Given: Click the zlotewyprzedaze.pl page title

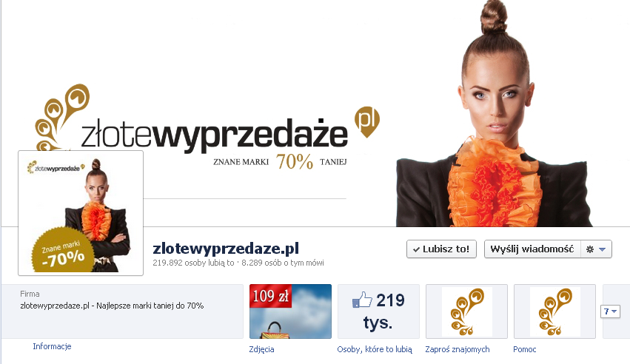Looking at the screenshot, I should pos(226,249).
